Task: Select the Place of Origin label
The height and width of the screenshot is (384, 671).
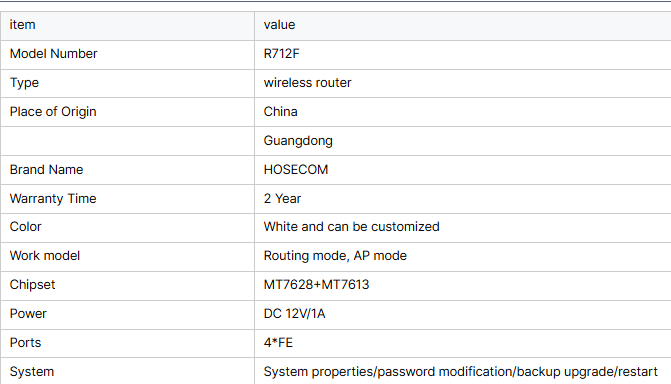Action: click(x=53, y=112)
